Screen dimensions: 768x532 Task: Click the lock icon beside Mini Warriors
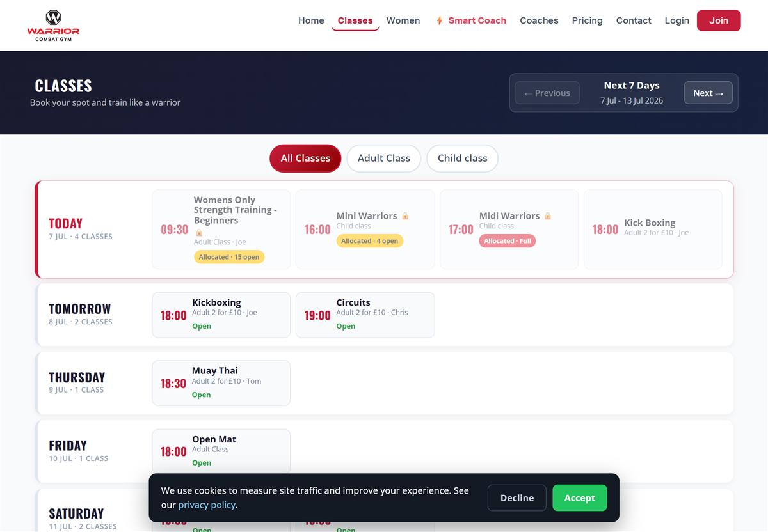tap(405, 216)
